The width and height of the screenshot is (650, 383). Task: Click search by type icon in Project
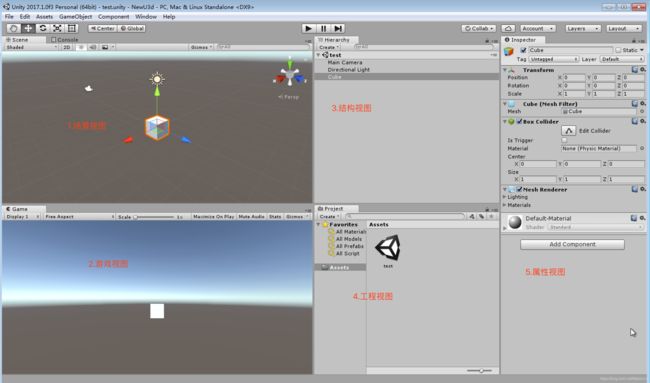click(472, 216)
